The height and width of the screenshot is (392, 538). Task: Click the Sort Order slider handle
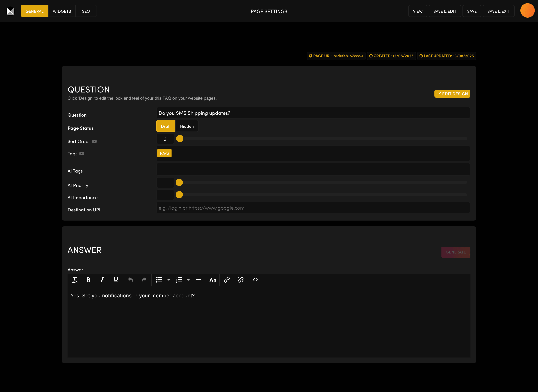point(180,139)
